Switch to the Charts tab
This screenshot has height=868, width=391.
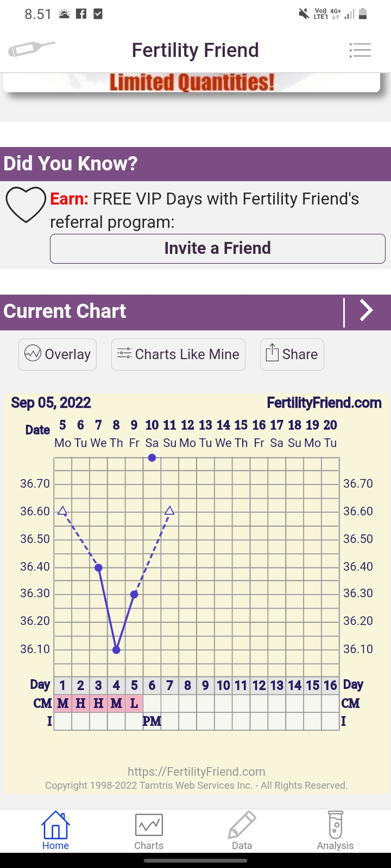tap(149, 830)
